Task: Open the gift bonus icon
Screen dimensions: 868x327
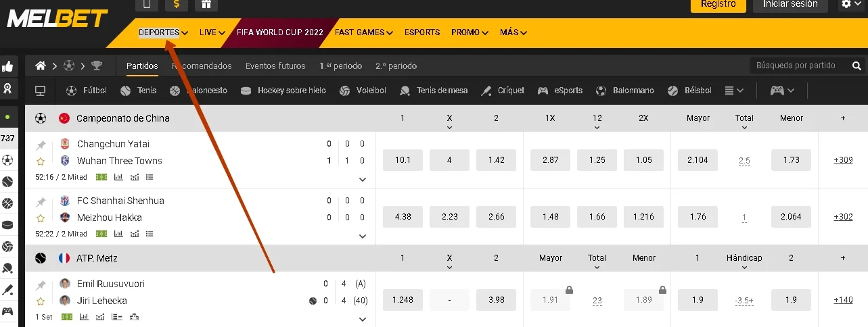Action: pyautogui.click(x=206, y=4)
